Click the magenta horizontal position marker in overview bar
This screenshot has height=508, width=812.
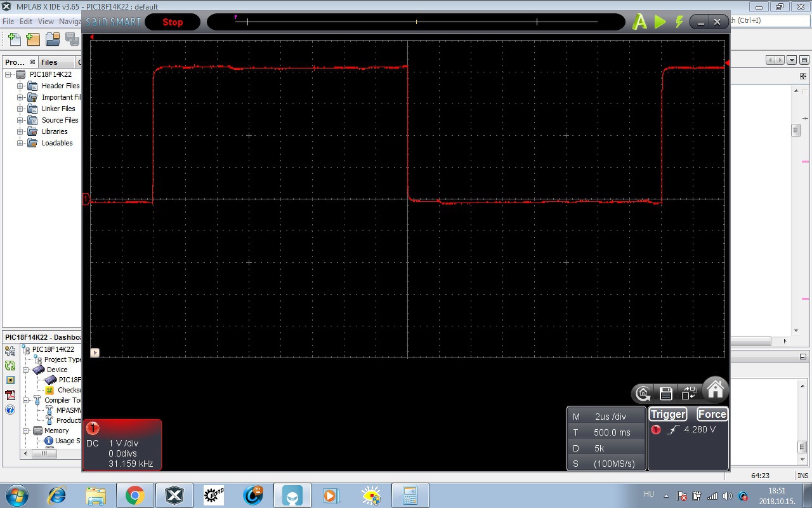236,17
